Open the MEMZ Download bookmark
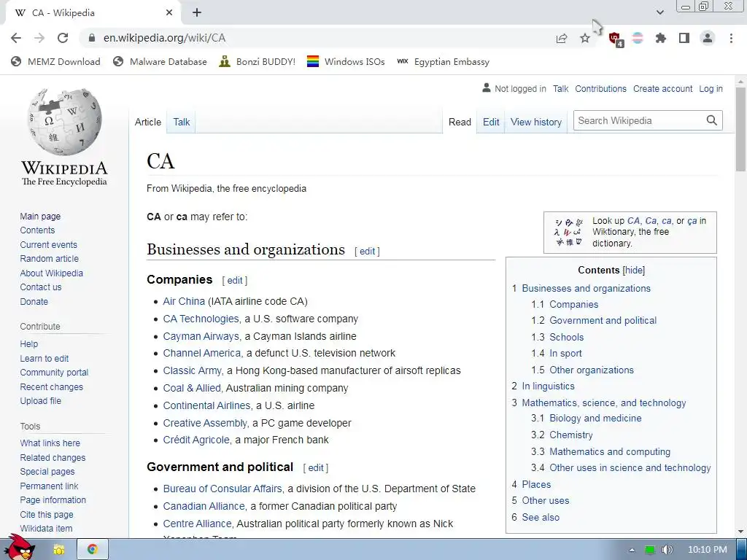This screenshot has height=560, width=747. [55, 61]
